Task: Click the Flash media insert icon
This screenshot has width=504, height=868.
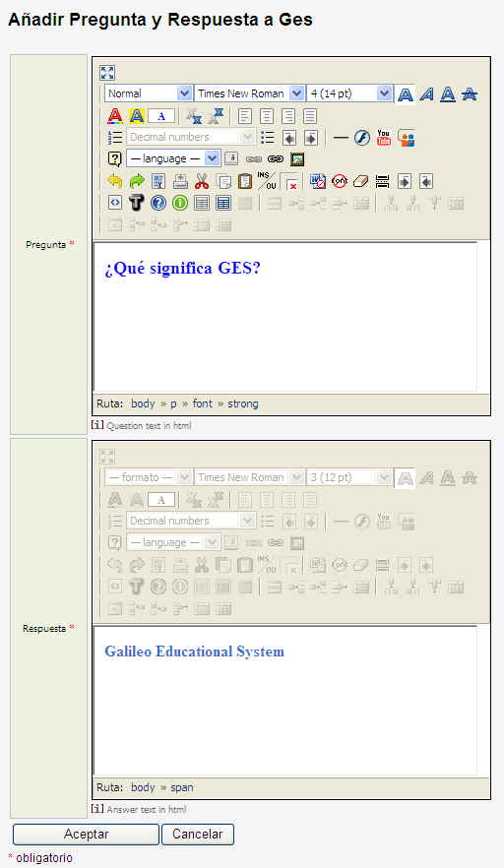Action: (x=362, y=138)
